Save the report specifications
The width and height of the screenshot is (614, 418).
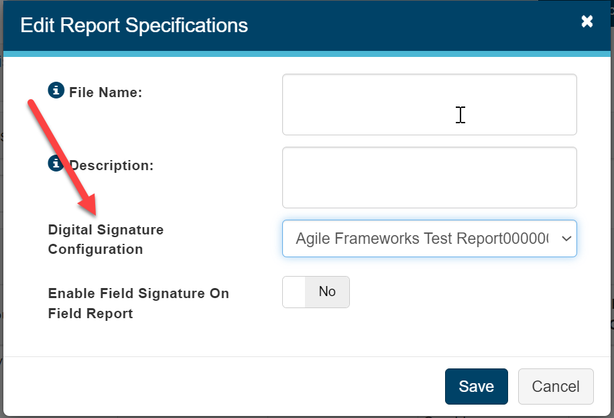coord(476,386)
